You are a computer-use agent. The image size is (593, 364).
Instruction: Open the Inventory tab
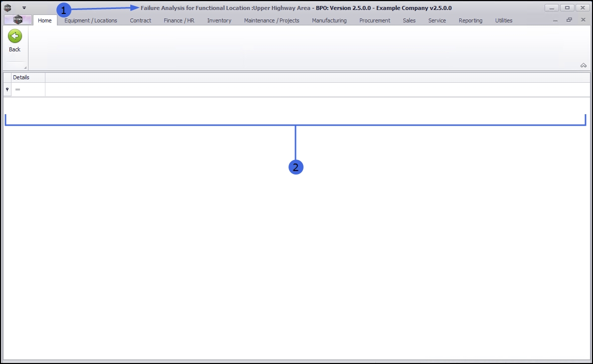click(219, 20)
